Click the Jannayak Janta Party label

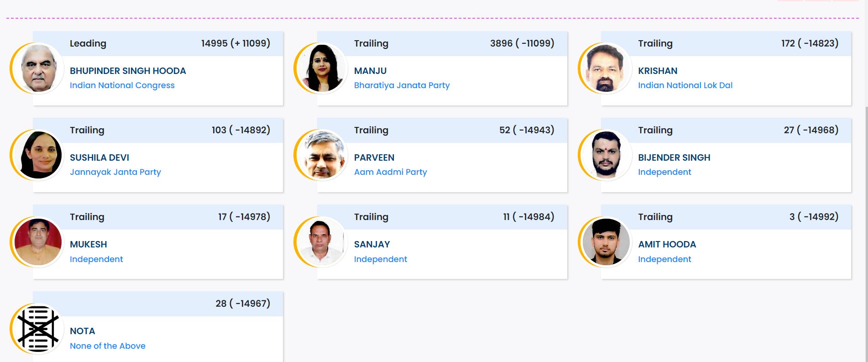pos(115,172)
